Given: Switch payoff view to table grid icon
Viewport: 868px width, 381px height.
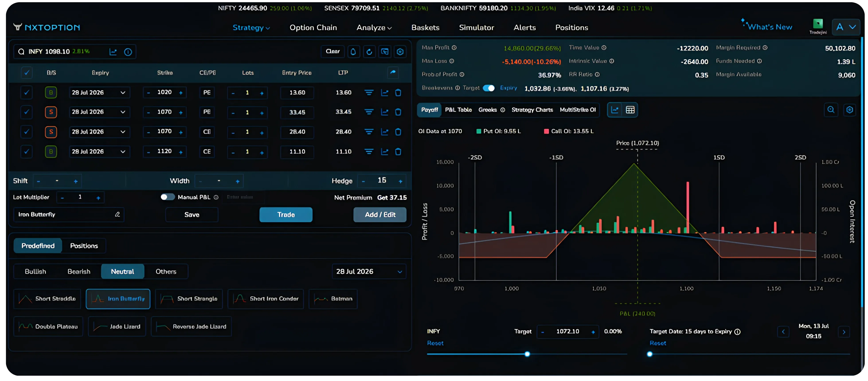Looking at the screenshot, I should [630, 110].
